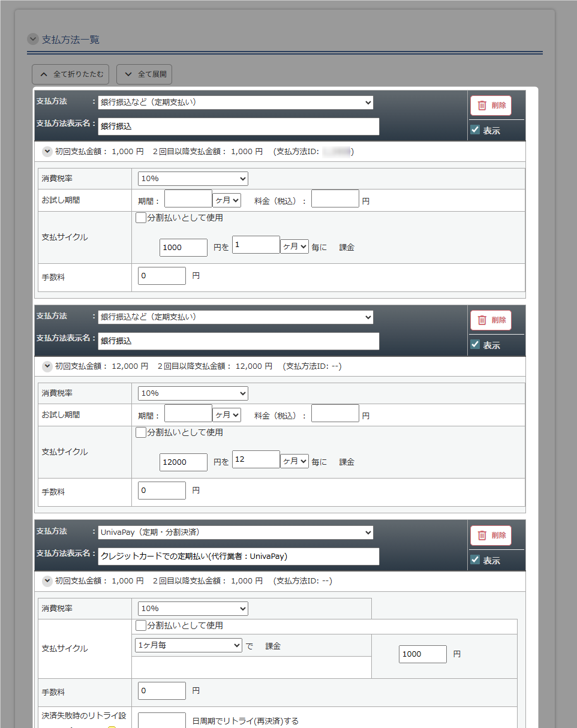Click the 支払方法表示名 field containing クレジットカードでの定期払い
Image resolution: width=577 pixels, height=728 pixels.
click(239, 556)
